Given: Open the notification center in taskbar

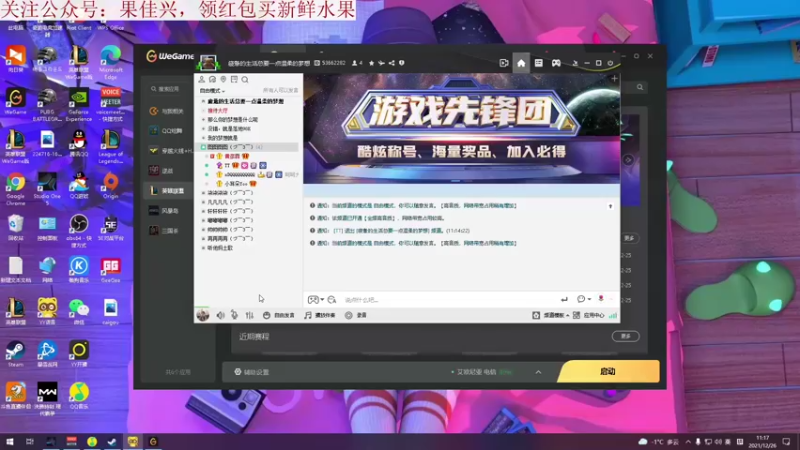Looking at the screenshot, I should (786, 441).
